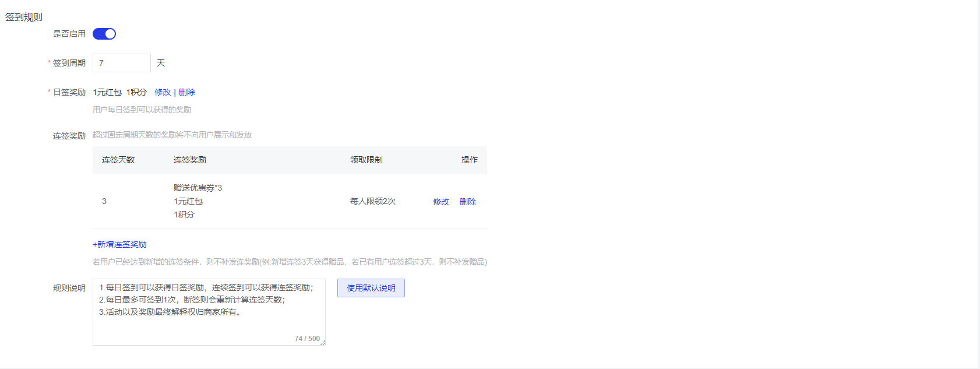Click the 连签奖励 column header
The height and width of the screenshot is (369, 980).
coord(190,160)
